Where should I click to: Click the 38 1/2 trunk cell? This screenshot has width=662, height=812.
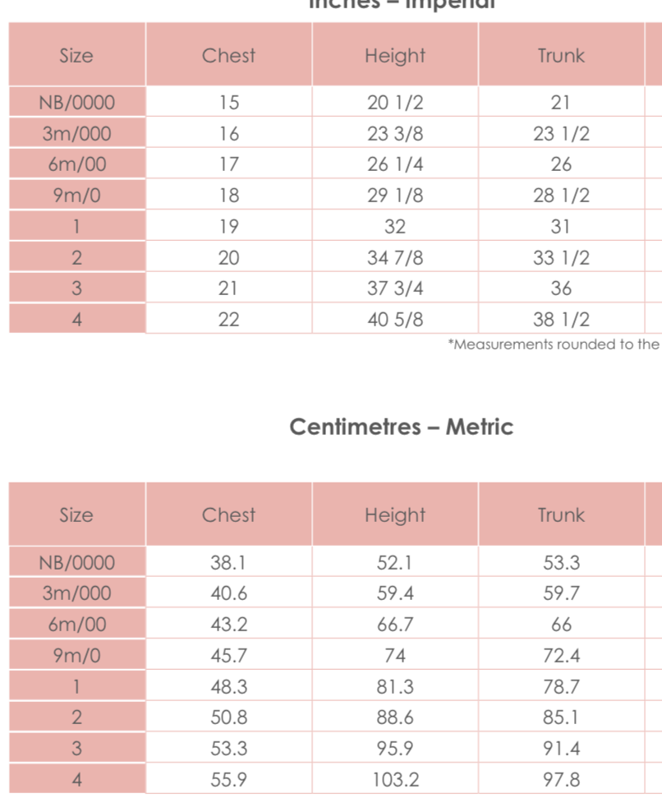561,320
